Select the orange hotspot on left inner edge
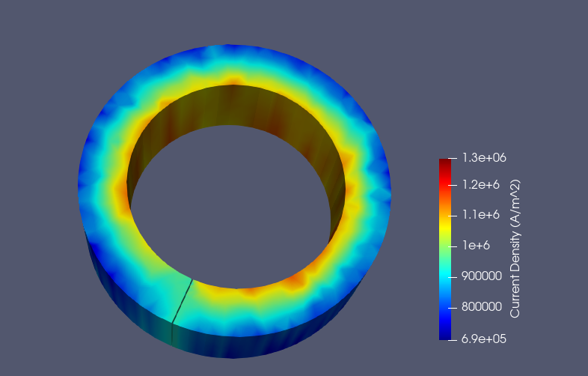The image size is (588, 376). (x=121, y=191)
